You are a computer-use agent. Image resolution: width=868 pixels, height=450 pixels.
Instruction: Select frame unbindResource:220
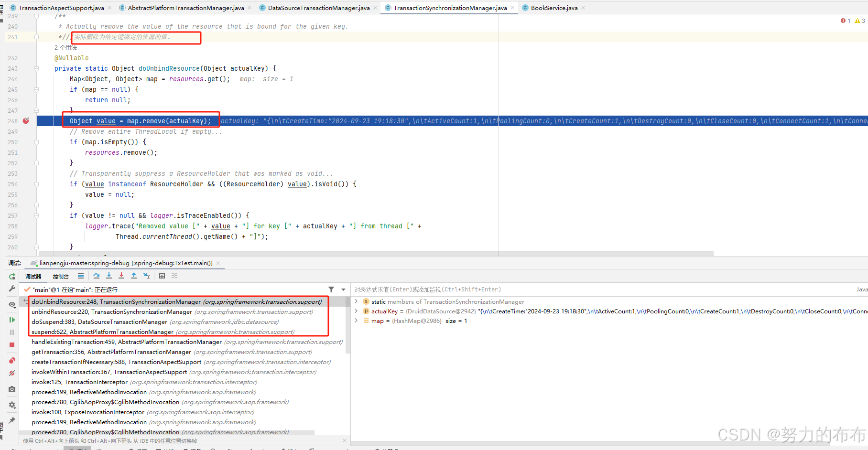pyautogui.click(x=172, y=312)
